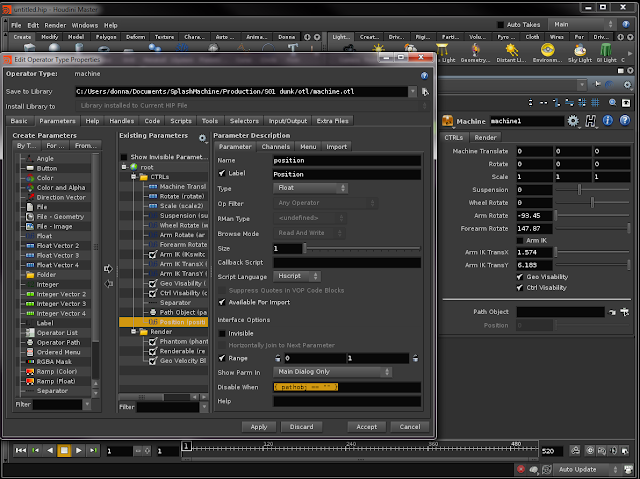Click the Geometry Light shelf tool
Screen dimensions: 640x479
(476, 53)
